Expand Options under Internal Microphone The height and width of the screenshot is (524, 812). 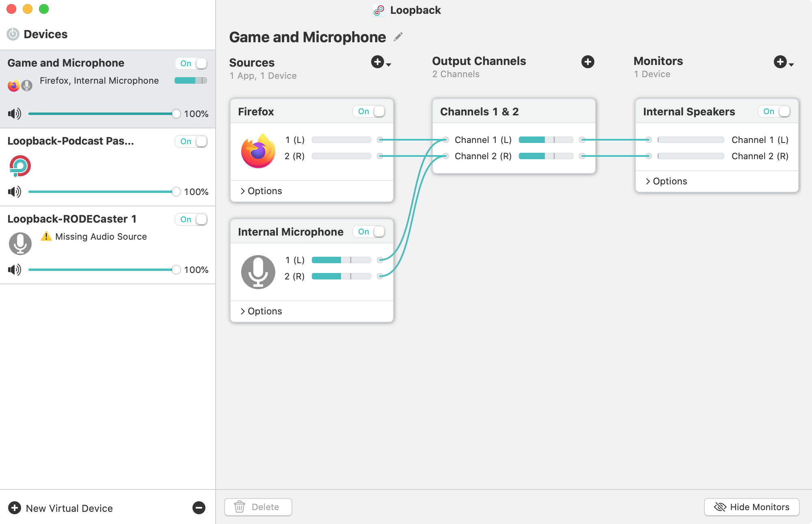coord(261,311)
